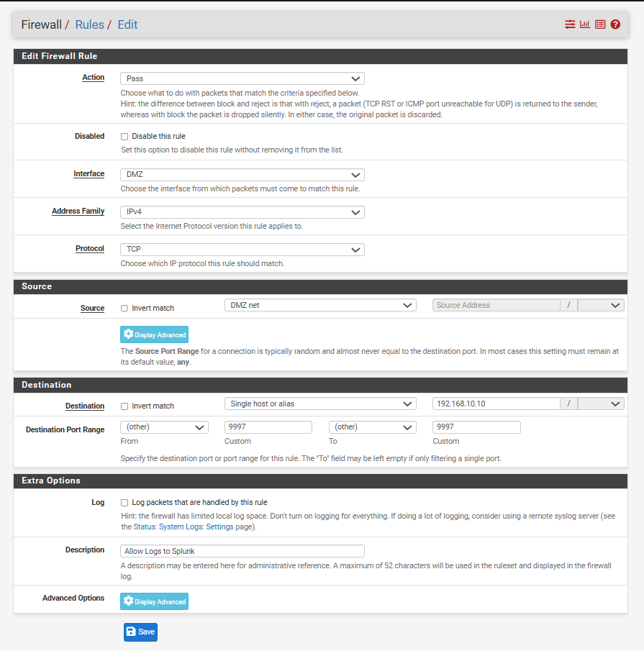Toggle Destination Invert match checkbox
This screenshot has width=644, height=651.
point(124,406)
